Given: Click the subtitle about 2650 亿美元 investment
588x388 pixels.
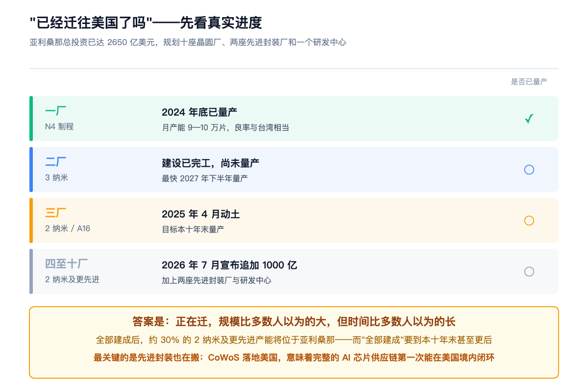Looking at the screenshot, I should (188, 42).
